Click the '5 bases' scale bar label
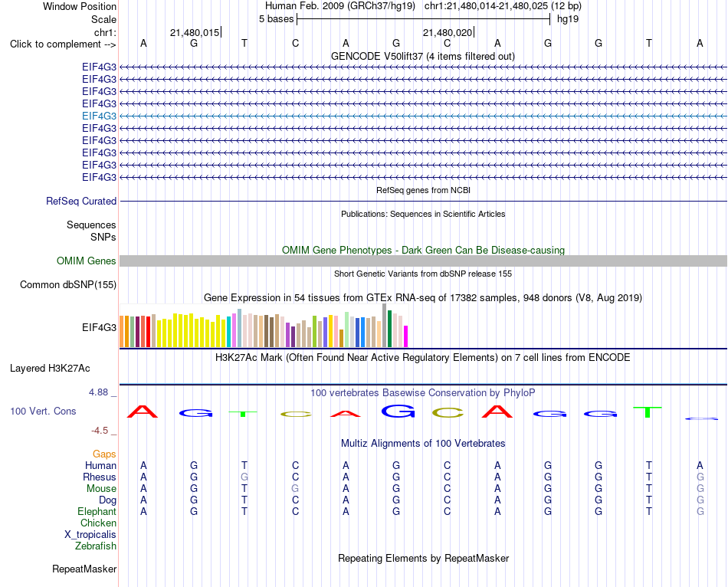The image size is (728, 587). click(276, 19)
